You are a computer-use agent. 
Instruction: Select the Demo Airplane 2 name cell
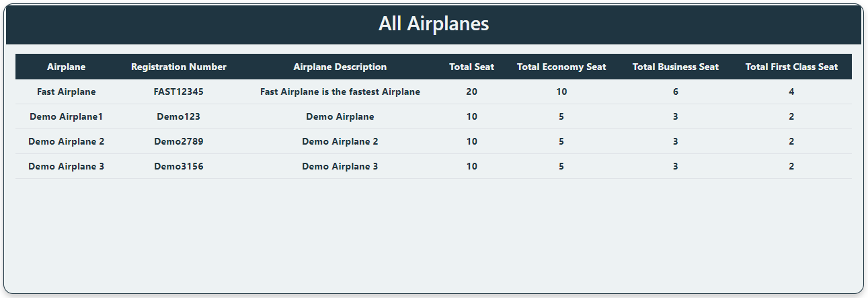pos(67,141)
